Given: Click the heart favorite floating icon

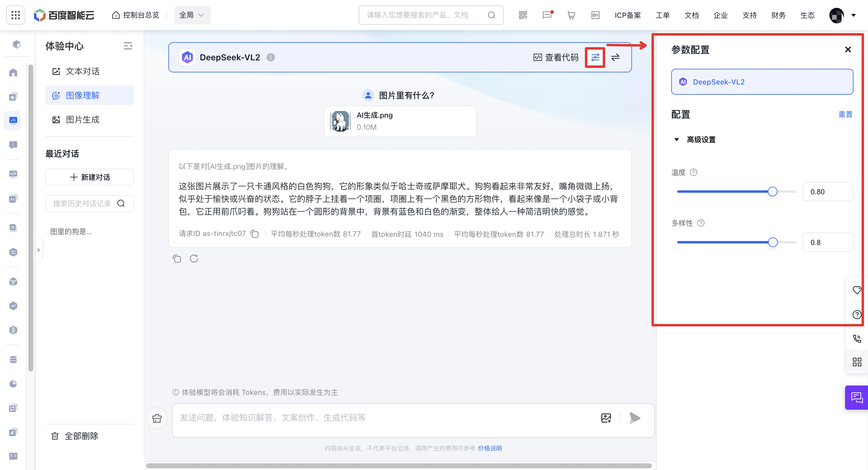Looking at the screenshot, I should click(857, 290).
